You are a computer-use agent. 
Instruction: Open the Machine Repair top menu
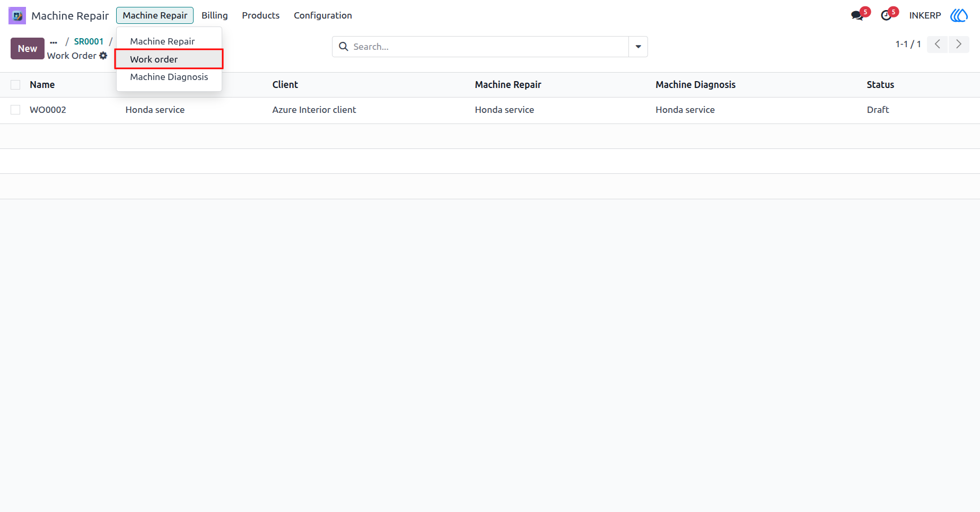coord(155,15)
